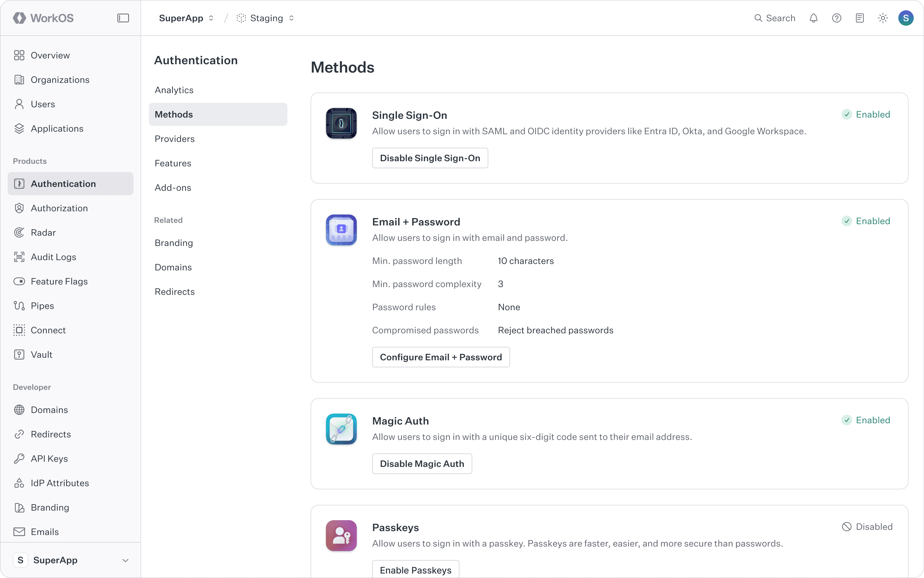Click the Password rules 'None' value
This screenshot has height=578, width=924.
point(509,307)
